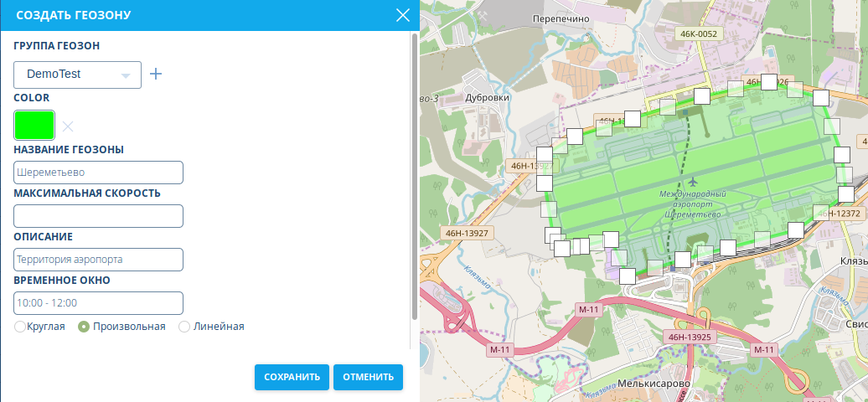
Task: Close the Create Geozone dialog
Action: (x=402, y=15)
